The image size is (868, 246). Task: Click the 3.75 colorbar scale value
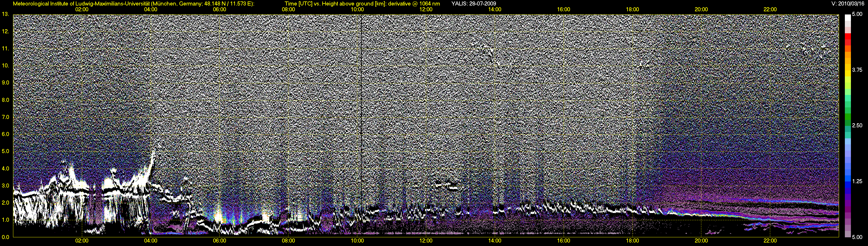point(857,70)
